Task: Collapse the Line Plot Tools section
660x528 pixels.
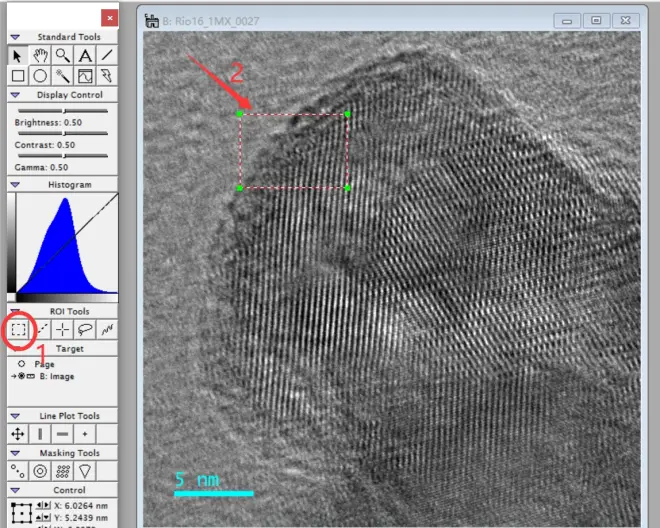Action: 15,416
